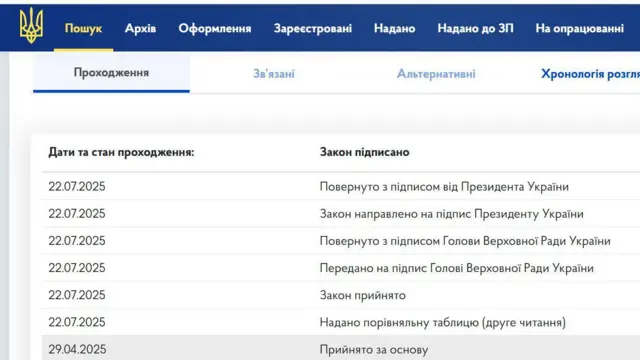The width and height of the screenshot is (640, 360).
Task: Go to Оформлення in the navigation bar
Action: [x=215, y=28]
